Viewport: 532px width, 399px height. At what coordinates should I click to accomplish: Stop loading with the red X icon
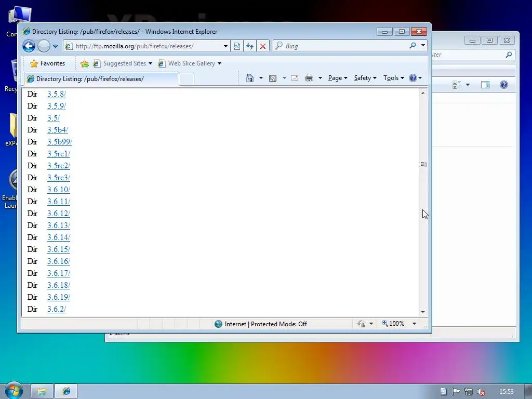click(263, 46)
